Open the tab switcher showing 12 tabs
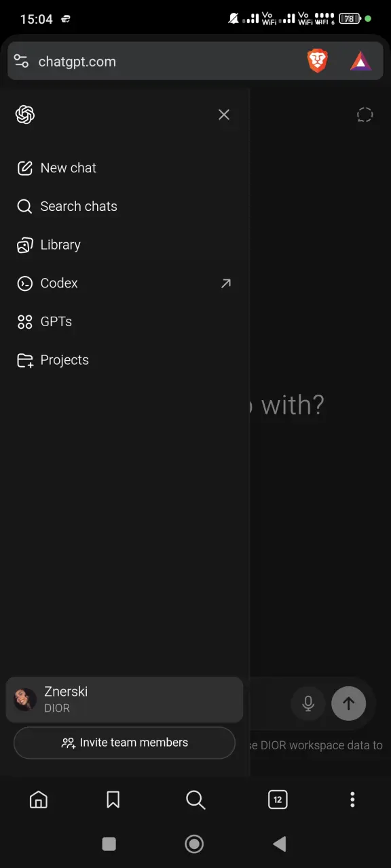This screenshot has width=391, height=868. coord(278,800)
